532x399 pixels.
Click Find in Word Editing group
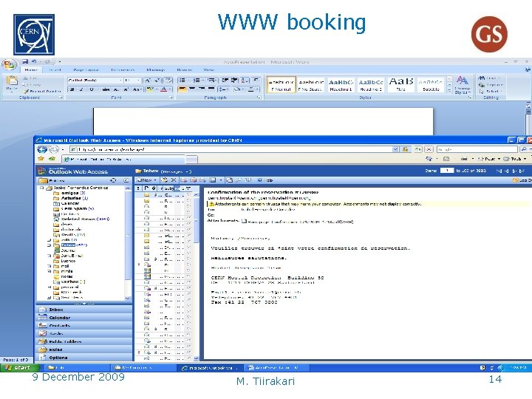point(489,78)
